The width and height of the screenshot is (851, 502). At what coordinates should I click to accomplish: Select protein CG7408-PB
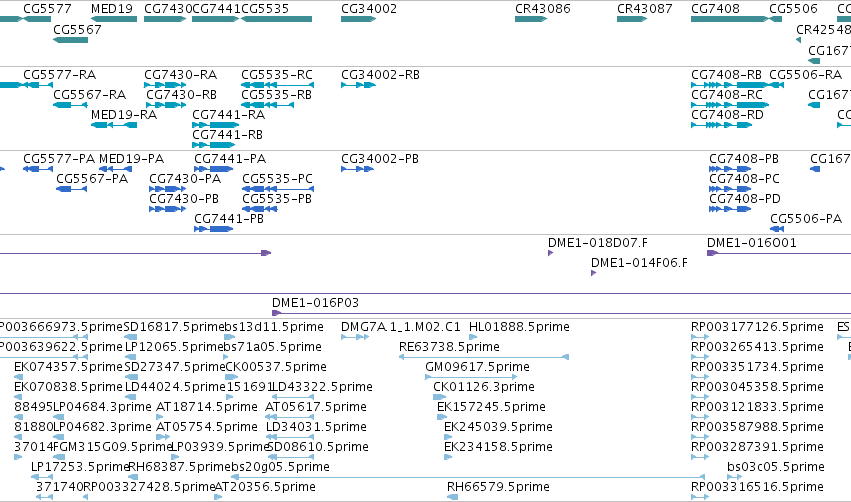pyautogui.click(x=730, y=169)
